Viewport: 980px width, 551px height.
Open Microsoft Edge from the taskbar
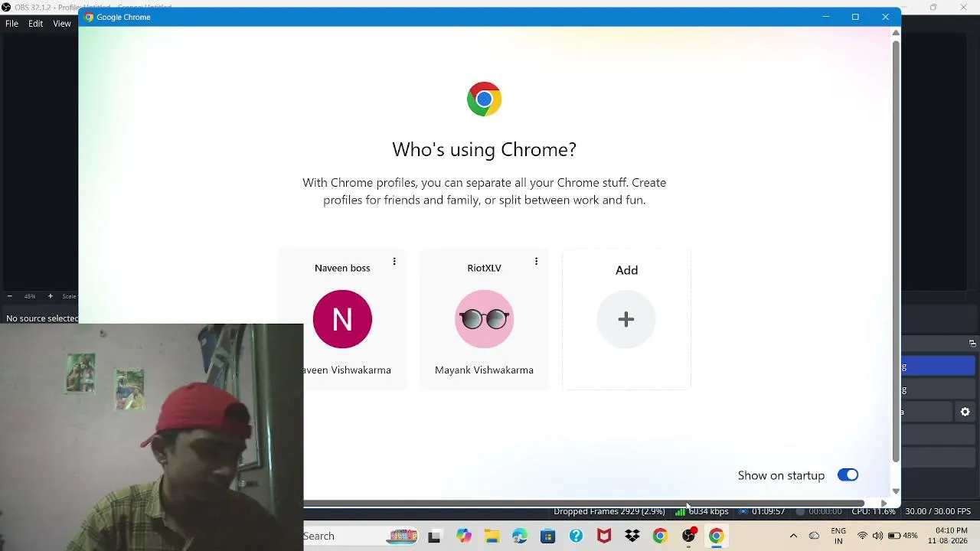520,536
